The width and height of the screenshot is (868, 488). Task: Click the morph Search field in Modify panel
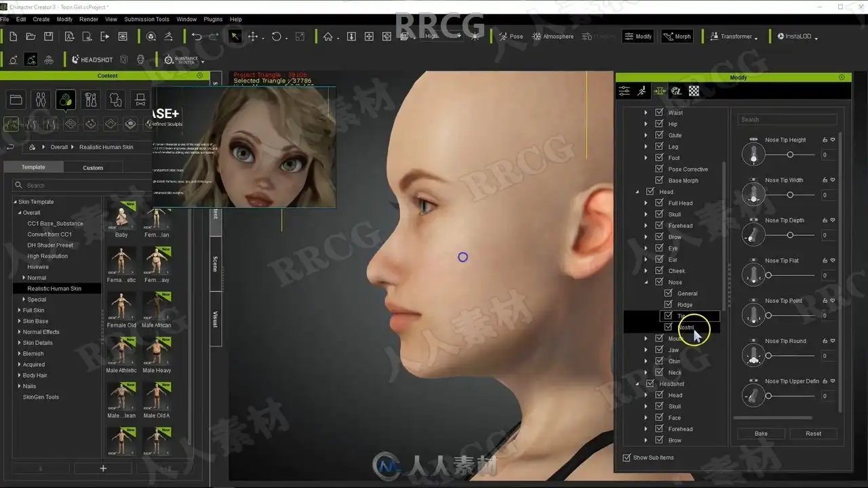787,120
